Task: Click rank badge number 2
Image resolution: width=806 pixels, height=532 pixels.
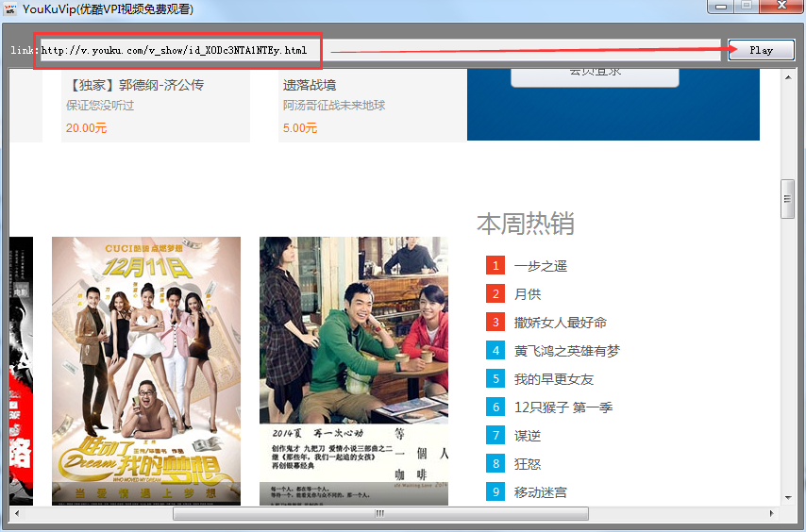Action: [x=495, y=293]
